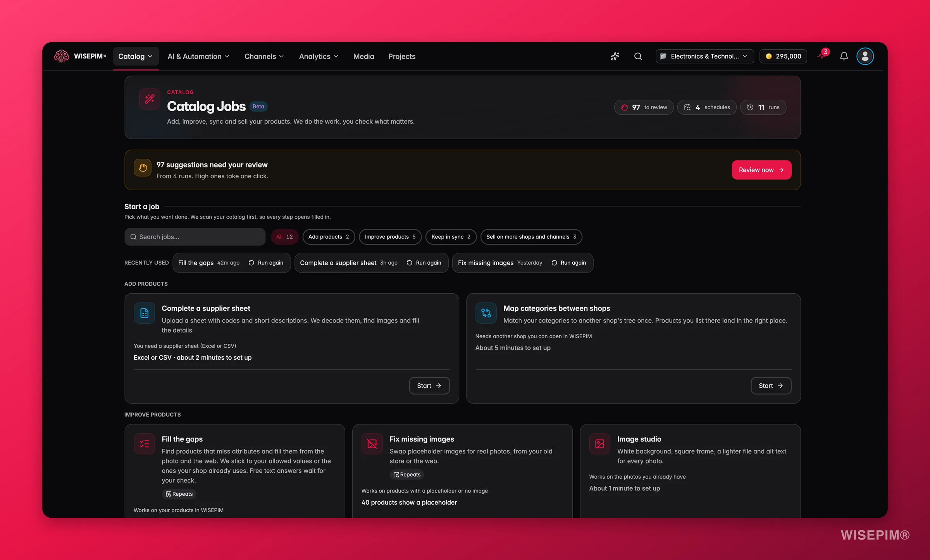
Task: Open the user profile avatar
Action: click(865, 56)
